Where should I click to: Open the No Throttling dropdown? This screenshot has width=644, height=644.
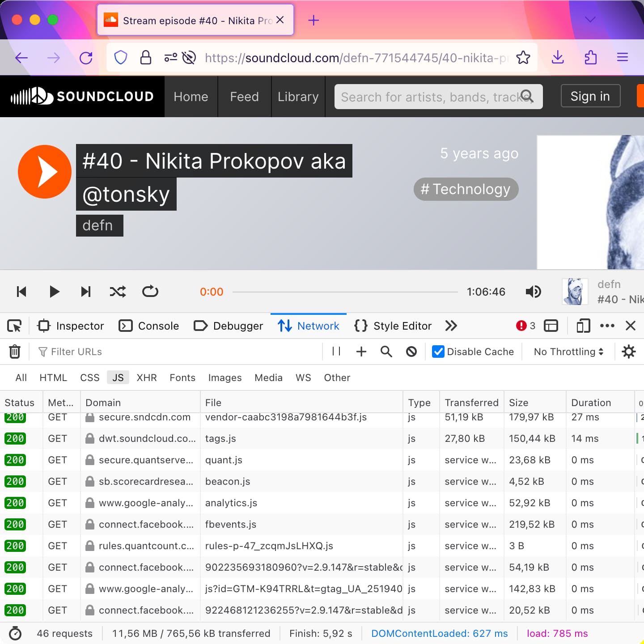(568, 352)
